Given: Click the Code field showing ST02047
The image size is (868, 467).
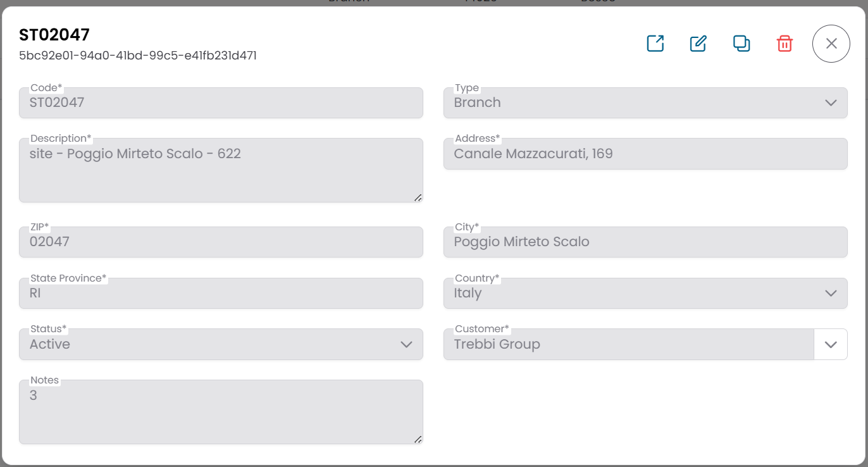Looking at the screenshot, I should tap(221, 103).
